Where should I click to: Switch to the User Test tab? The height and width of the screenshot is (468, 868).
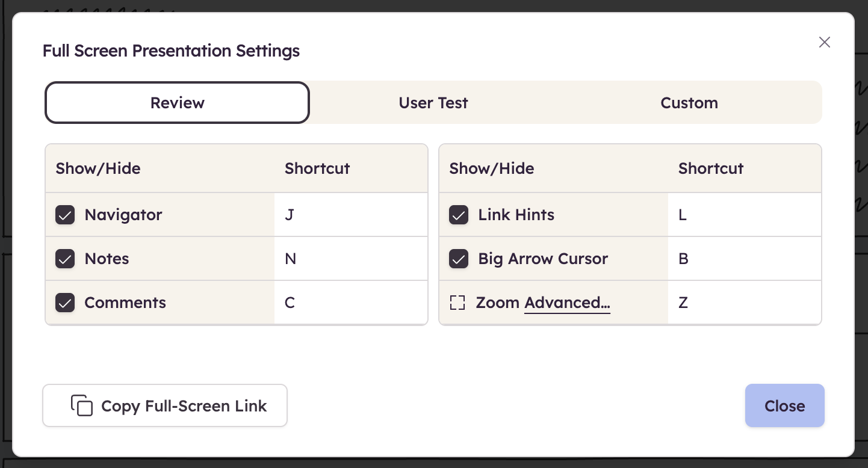(433, 103)
